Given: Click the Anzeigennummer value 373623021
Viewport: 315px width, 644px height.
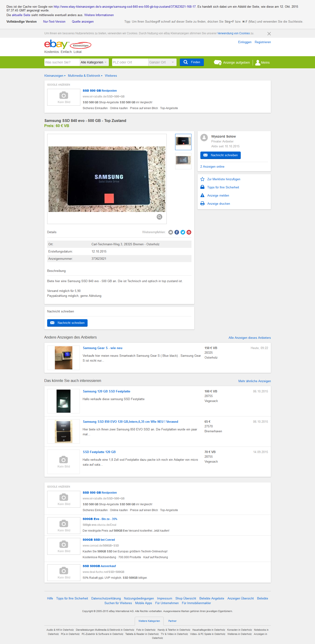Looking at the screenshot, I should tap(99, 259).
